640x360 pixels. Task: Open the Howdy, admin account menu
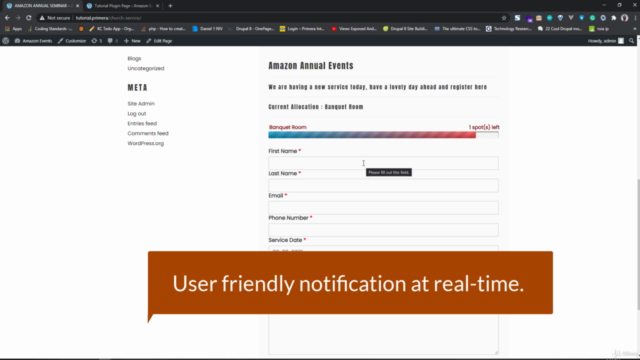coord(606,41)
